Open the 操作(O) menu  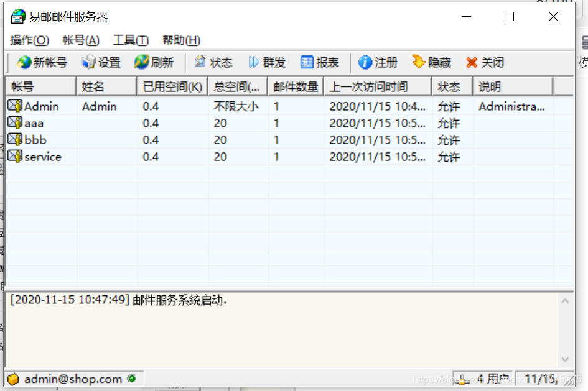[x=30, y=40]
